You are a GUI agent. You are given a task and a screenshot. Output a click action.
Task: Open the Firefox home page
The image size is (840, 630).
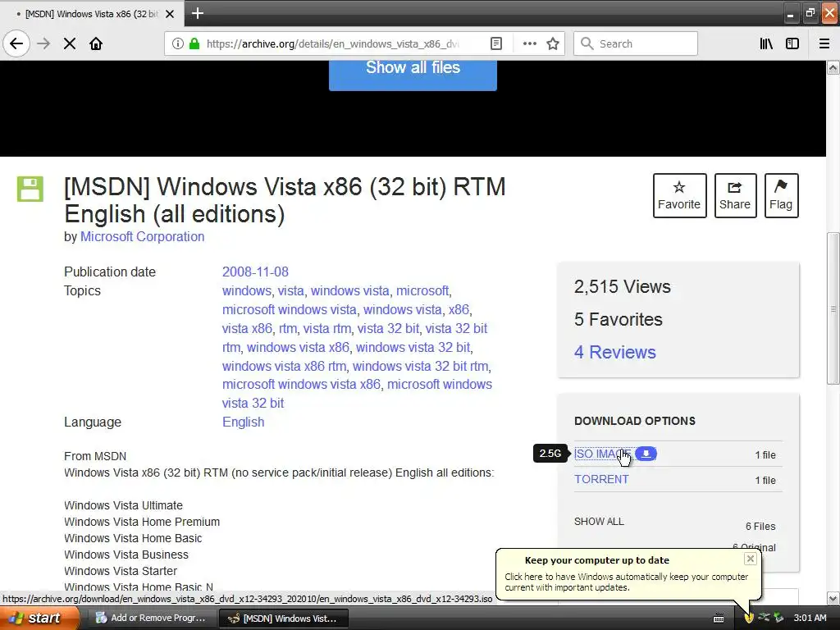(96, 43)
